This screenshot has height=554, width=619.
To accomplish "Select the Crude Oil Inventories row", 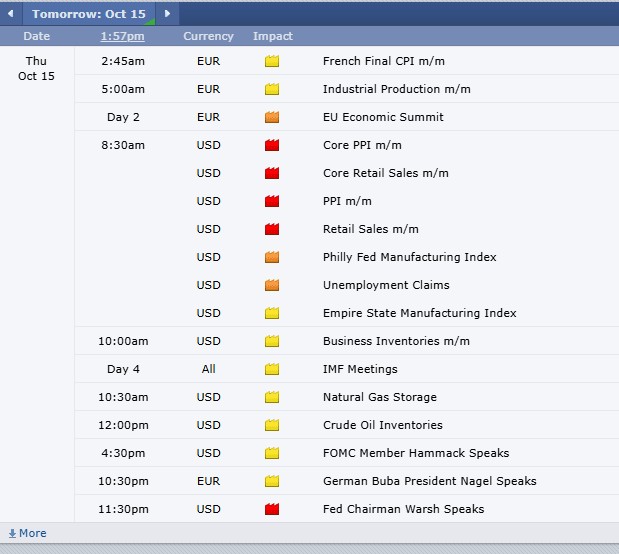I will click(347, 425).
